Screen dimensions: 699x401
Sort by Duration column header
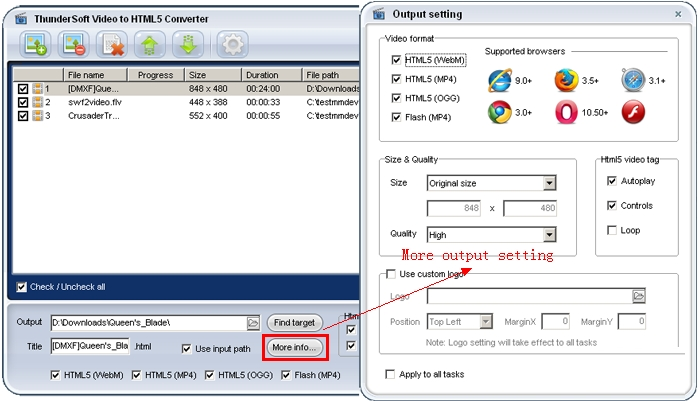(271, 75)
